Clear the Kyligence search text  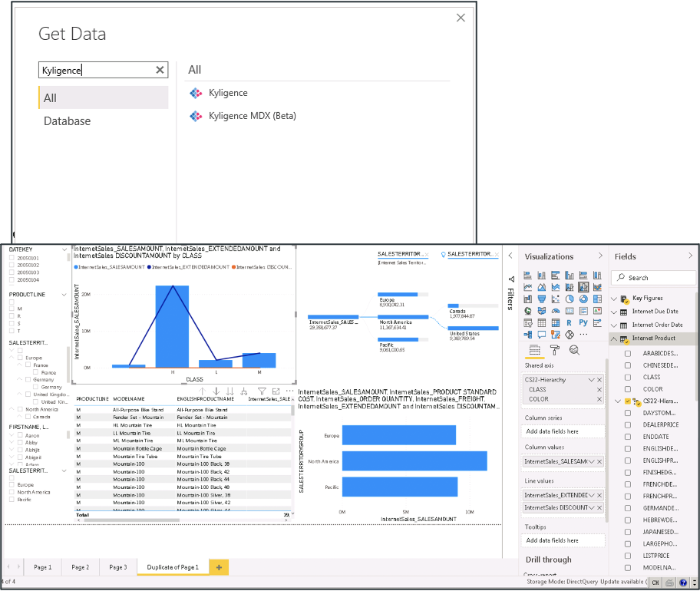click(x=160, y=70)
